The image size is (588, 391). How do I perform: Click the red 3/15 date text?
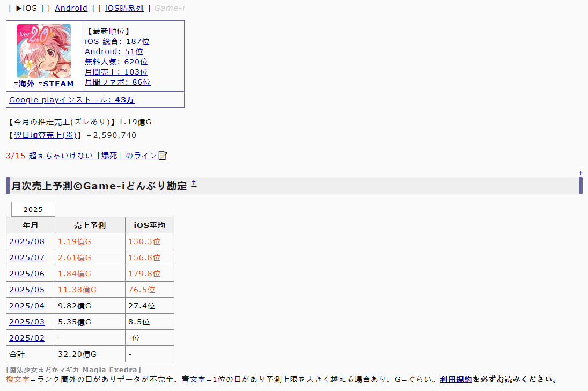(16, 155)
